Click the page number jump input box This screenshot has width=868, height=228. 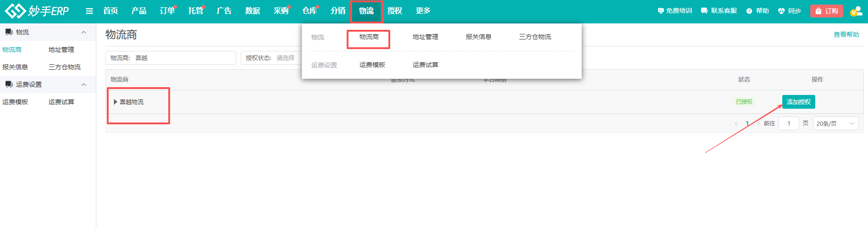pyautogui.click(x=789, y=123)
